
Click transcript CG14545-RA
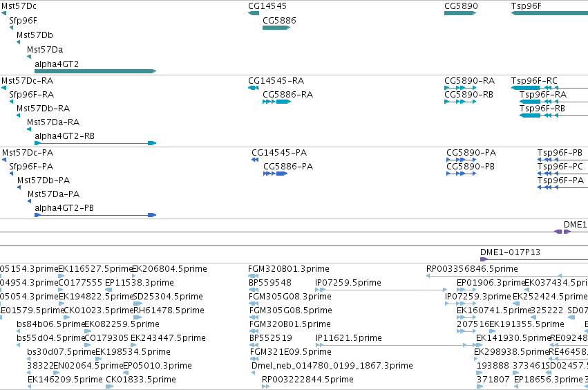pos(276,81)
